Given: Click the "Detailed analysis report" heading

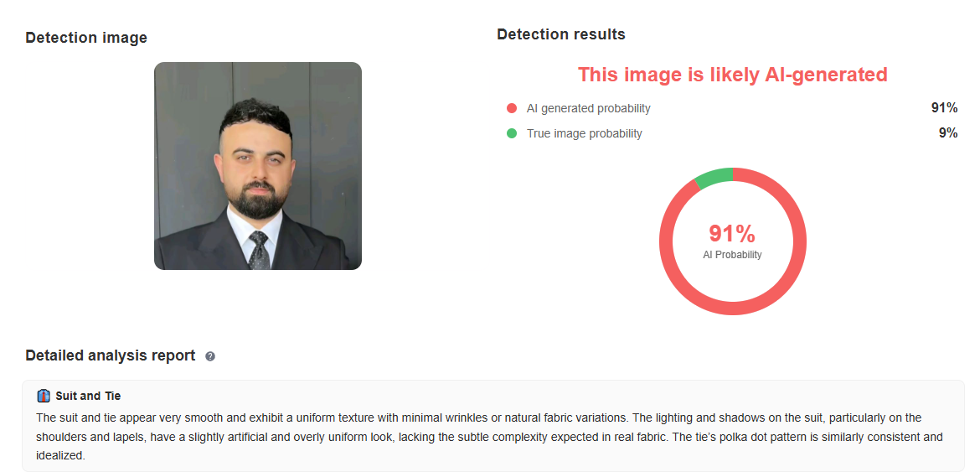Looking at the screenshot, I should coord(111,355).
